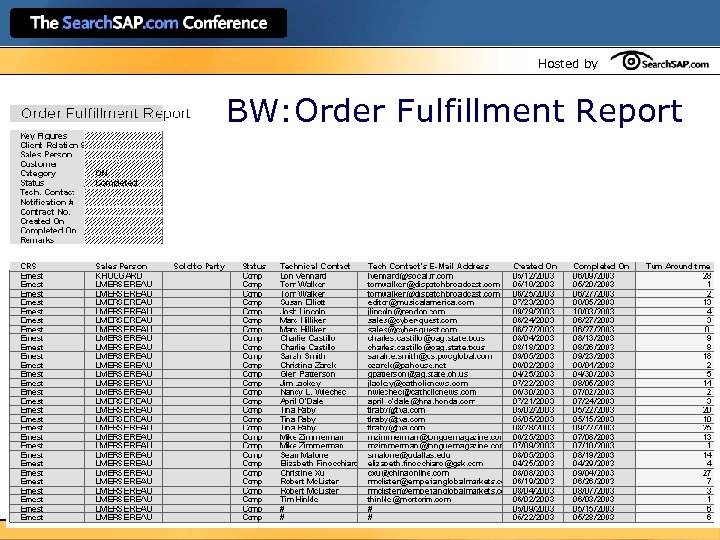Viewport: 720px width, 540px height.
Task: Click the Customer filter label
Action: (38, 164)
